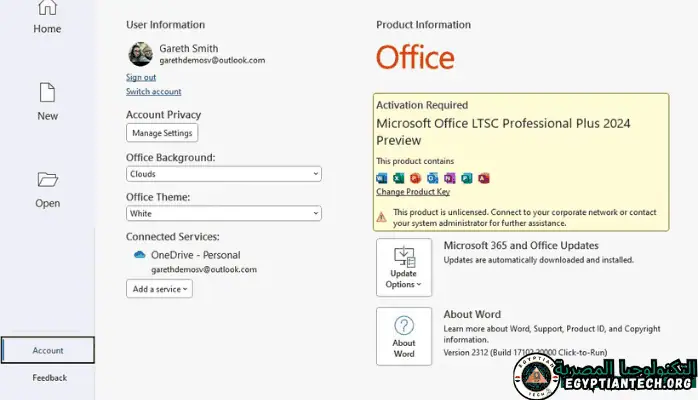Open the Update Options menu

[x=404, y=267]
